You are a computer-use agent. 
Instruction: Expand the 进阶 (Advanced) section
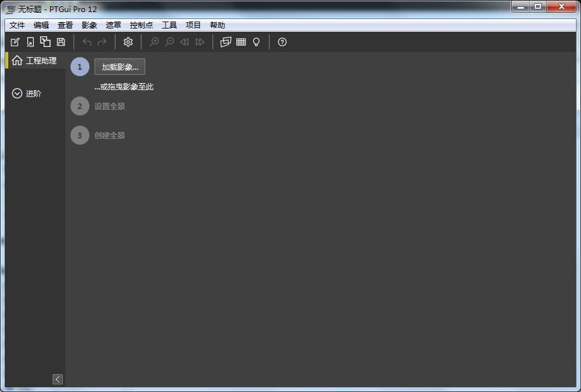click(x=27, y=93)
